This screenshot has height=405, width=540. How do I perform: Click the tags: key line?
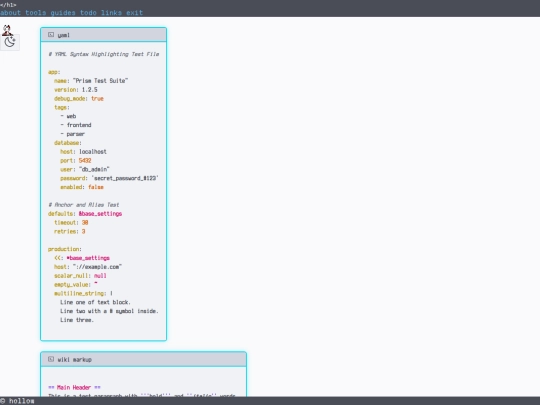tap(62, 107)
